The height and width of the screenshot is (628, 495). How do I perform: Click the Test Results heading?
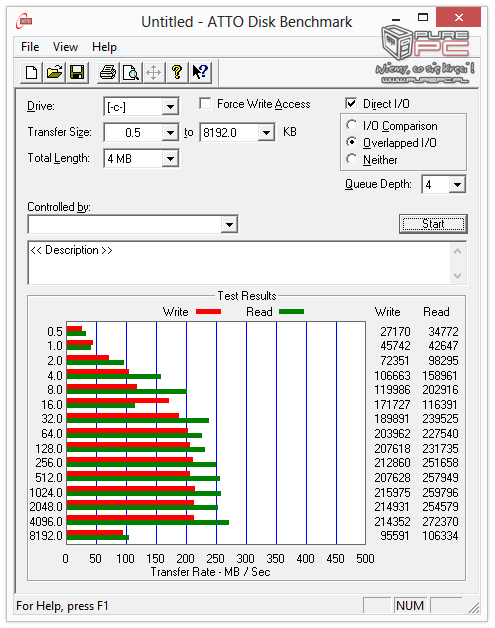[247, 296]
